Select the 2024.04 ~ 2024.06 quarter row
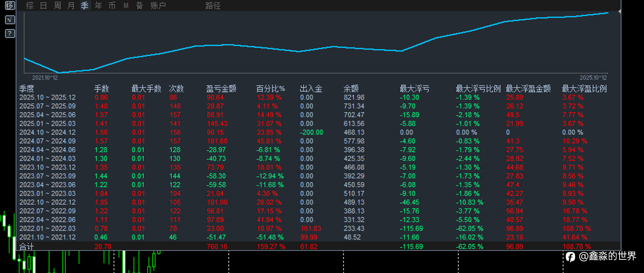This screenshot has width=644, height=273. [x=318, y=150]
